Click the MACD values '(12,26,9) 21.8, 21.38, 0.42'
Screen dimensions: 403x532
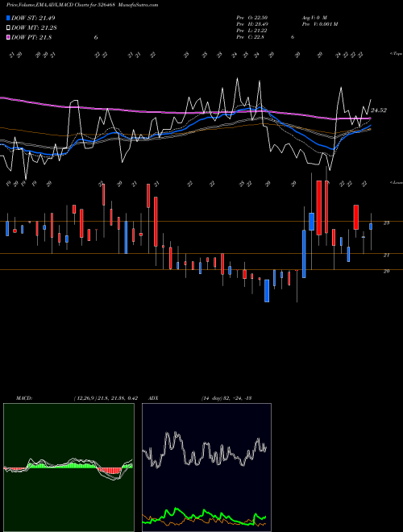[105, 398]
